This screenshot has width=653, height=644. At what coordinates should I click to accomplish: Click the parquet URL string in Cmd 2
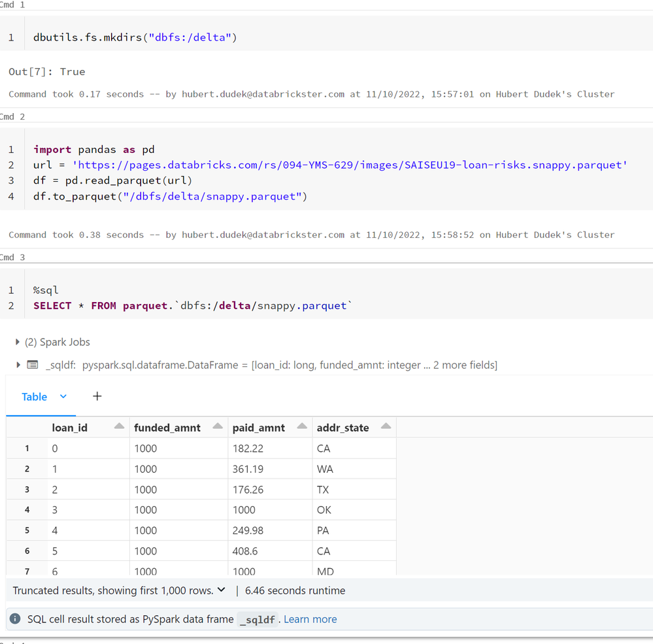350,165
